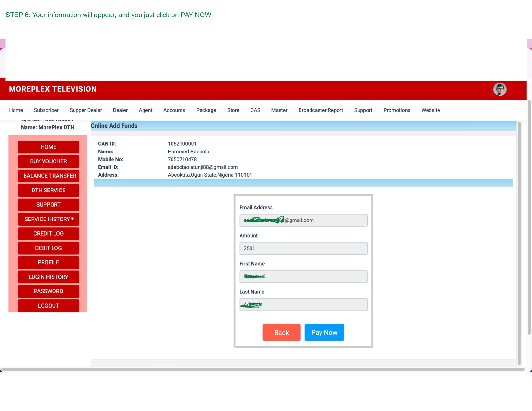Click the Last Name input field
The width and height of the screenshot is (532, 411).
(x=303, y=305)
